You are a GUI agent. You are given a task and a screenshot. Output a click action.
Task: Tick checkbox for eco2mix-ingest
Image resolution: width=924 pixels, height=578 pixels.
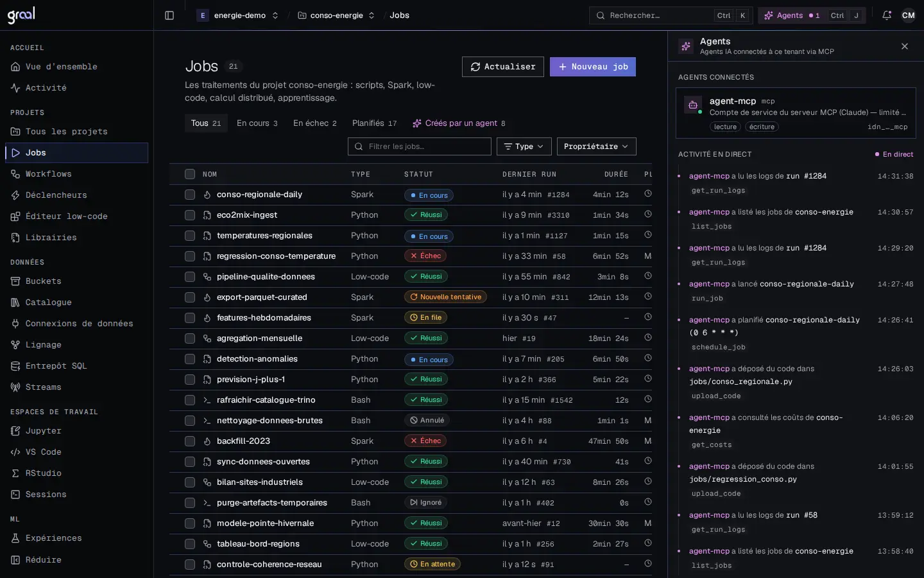(190, 215)
